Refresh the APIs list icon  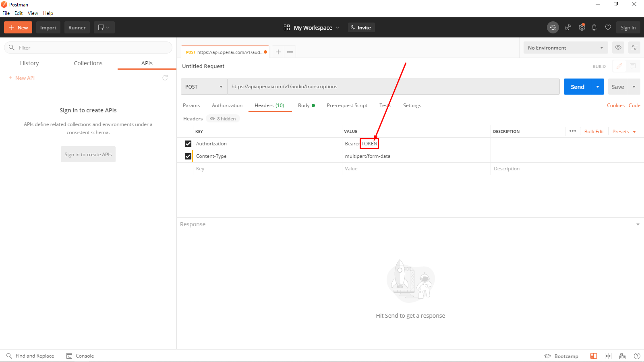[x=165, y=78]
